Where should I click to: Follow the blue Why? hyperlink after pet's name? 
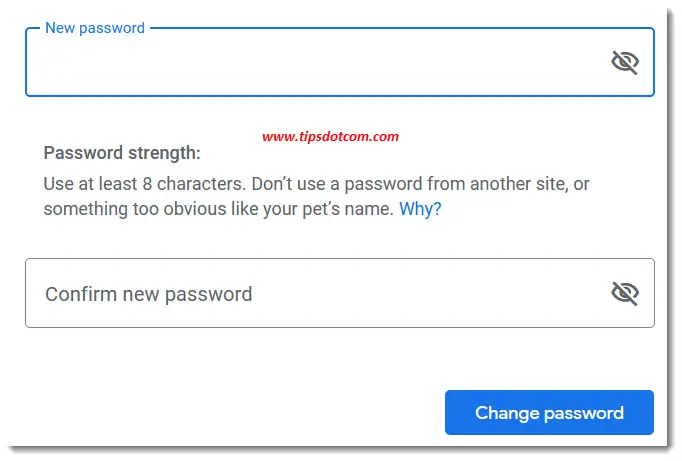(x=420, y=209)
